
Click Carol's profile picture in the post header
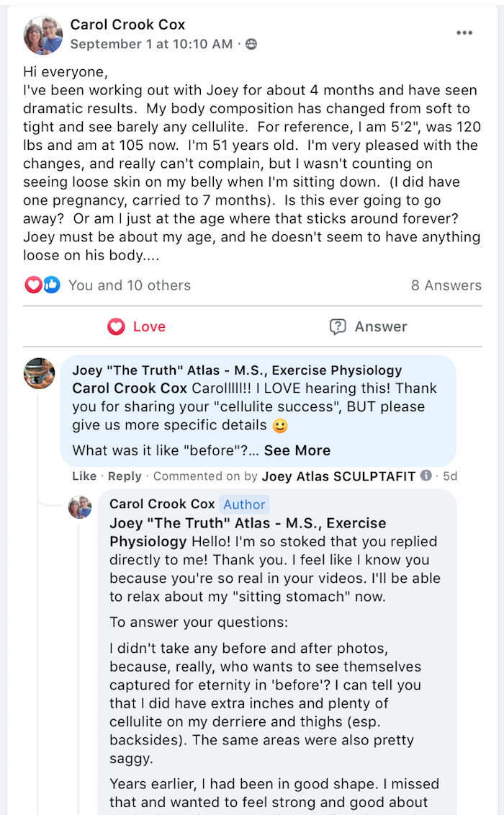tap(43, 35)
